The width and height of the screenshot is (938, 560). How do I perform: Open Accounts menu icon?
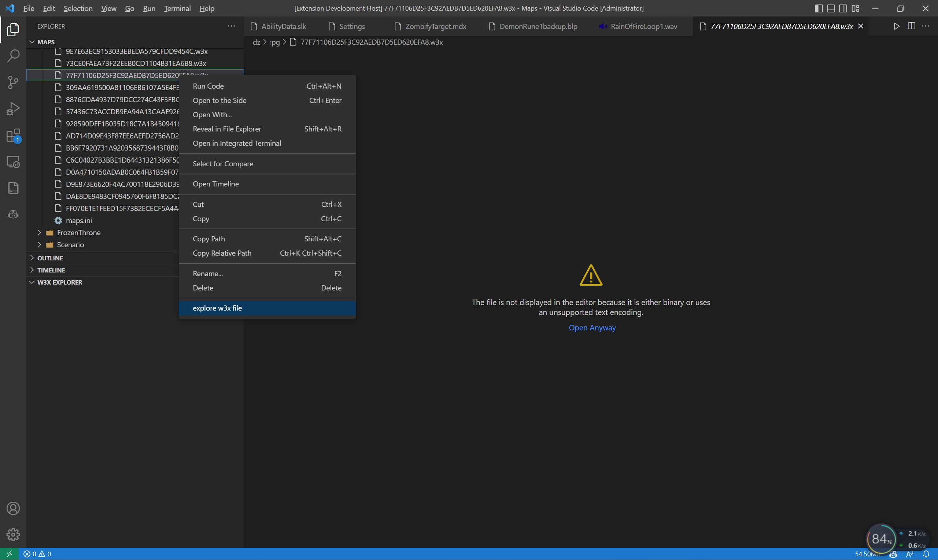[x=13, y=508]
